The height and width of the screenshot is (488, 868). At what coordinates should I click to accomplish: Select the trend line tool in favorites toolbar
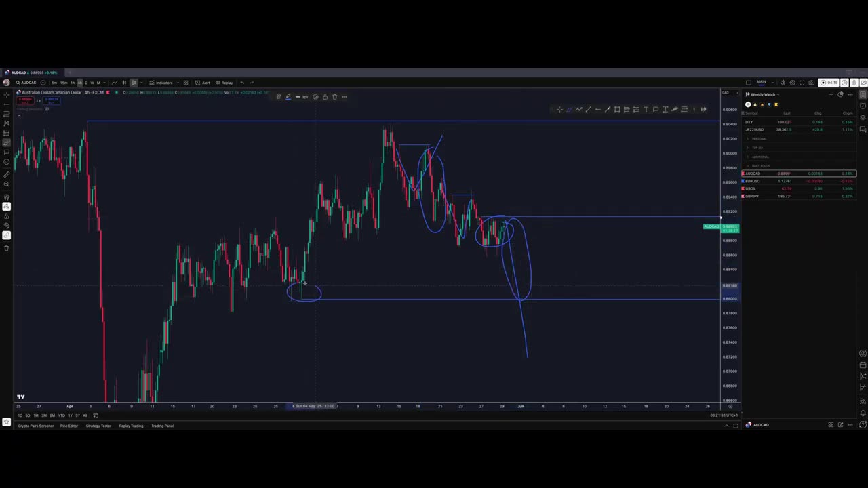[589, 109]
